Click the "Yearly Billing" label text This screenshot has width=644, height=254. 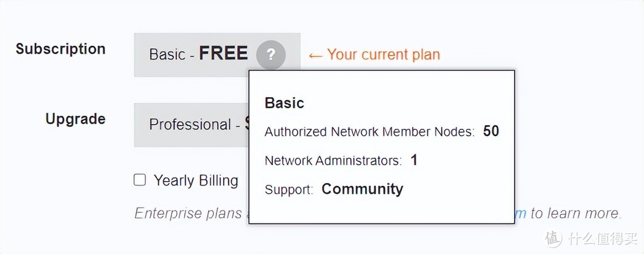[196, 181]
